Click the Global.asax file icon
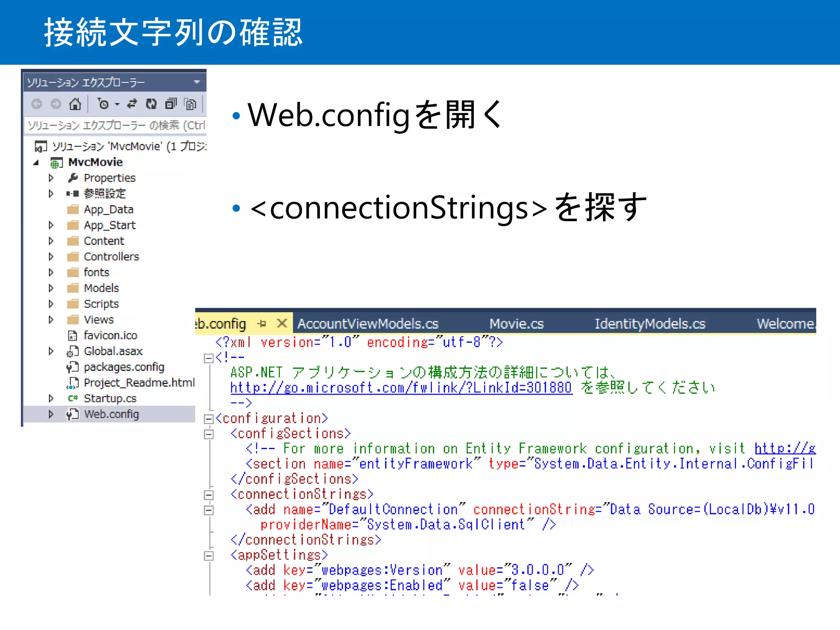This screenshot has height=630, width=840. [x=73, y=352]
